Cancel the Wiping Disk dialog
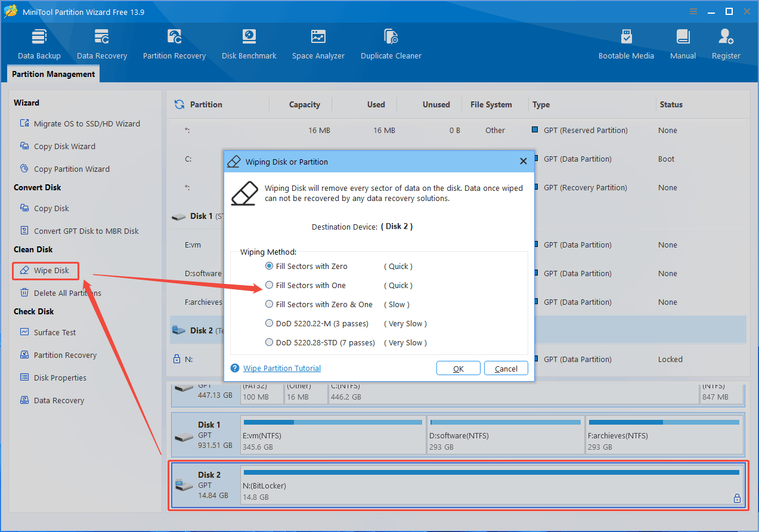759x532 pixels. 506,369
